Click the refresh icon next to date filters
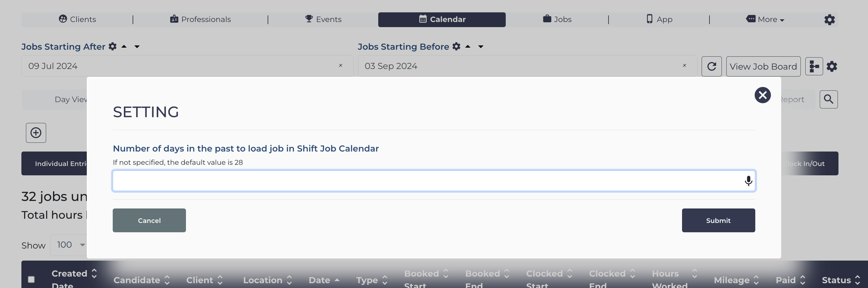 point(711,66)
